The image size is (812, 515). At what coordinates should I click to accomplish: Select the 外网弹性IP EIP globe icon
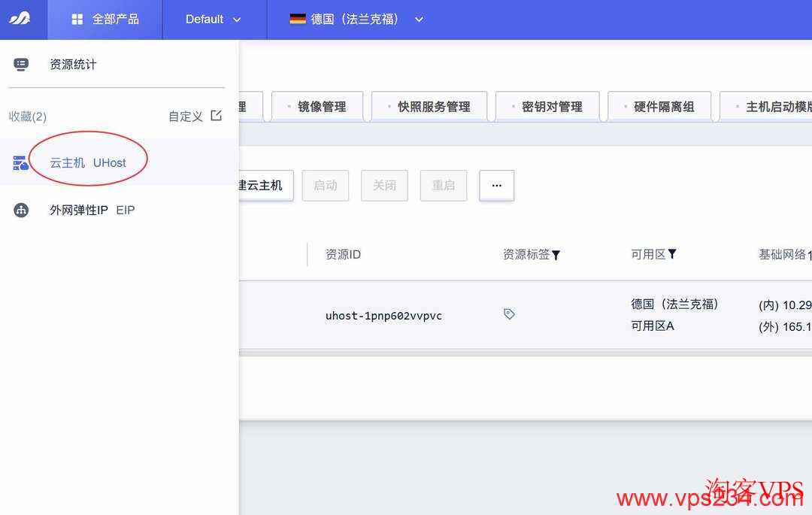[x=21, y=210]
